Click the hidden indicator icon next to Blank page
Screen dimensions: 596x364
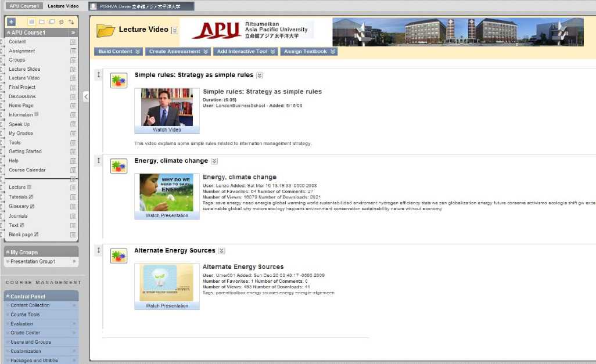coord(36,235)
